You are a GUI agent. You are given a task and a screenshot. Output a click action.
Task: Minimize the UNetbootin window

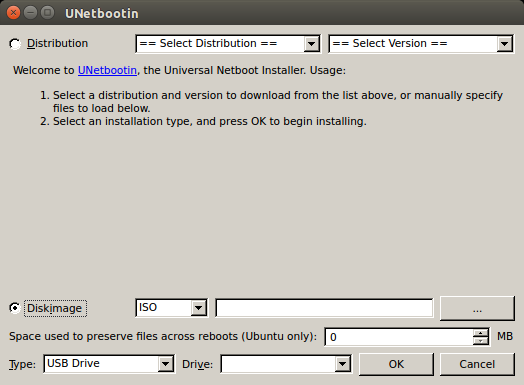pyautogui.click(x=30, y=13)
